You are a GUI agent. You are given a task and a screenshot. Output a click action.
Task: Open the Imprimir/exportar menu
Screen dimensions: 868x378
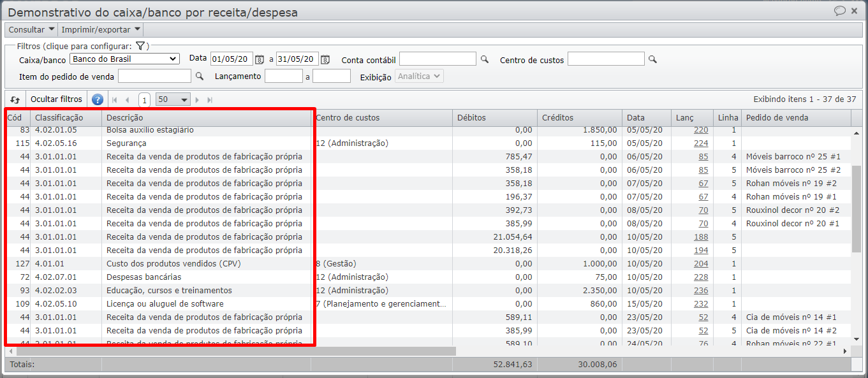(x=101, y=29)
